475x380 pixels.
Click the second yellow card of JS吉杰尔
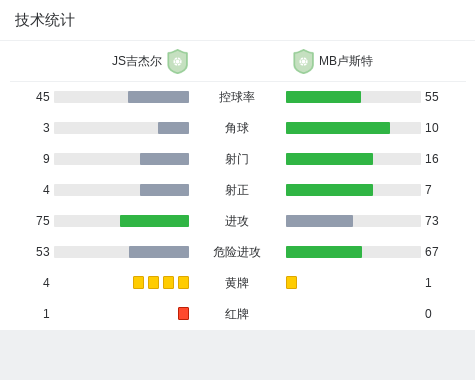pos(153,282)
